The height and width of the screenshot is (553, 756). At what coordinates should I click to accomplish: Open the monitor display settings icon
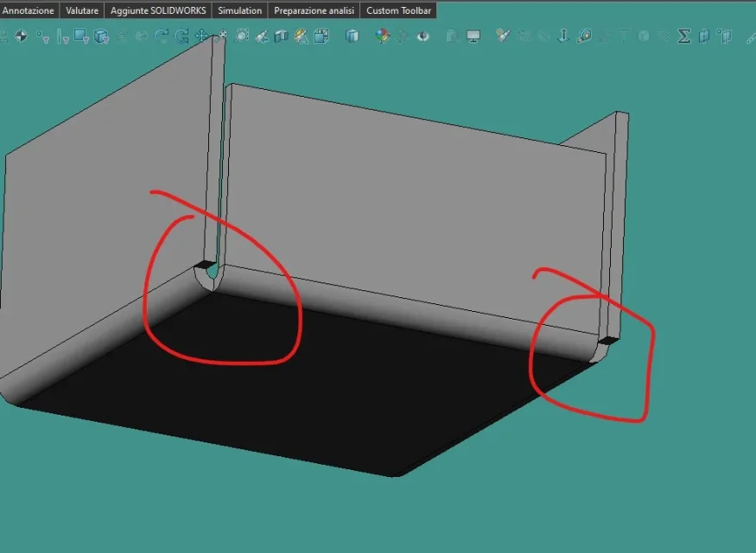coord(473,36)
